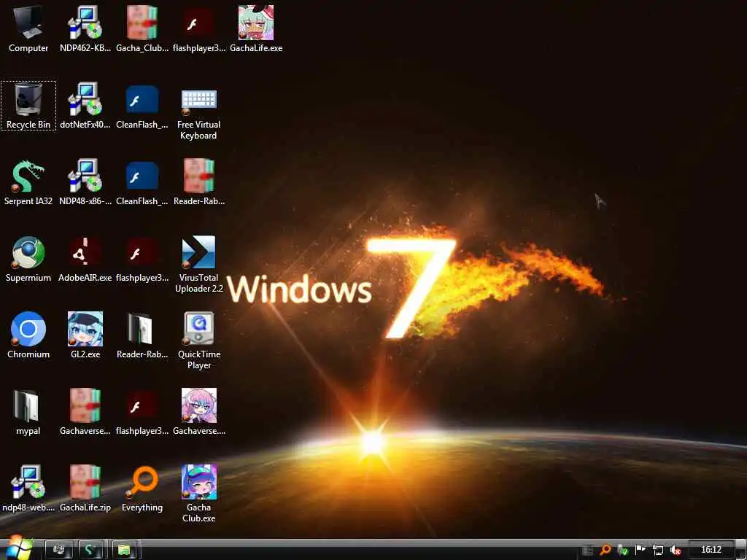
Task: Click the Show desktop button at taskbar end
Action: coord(741,550)
